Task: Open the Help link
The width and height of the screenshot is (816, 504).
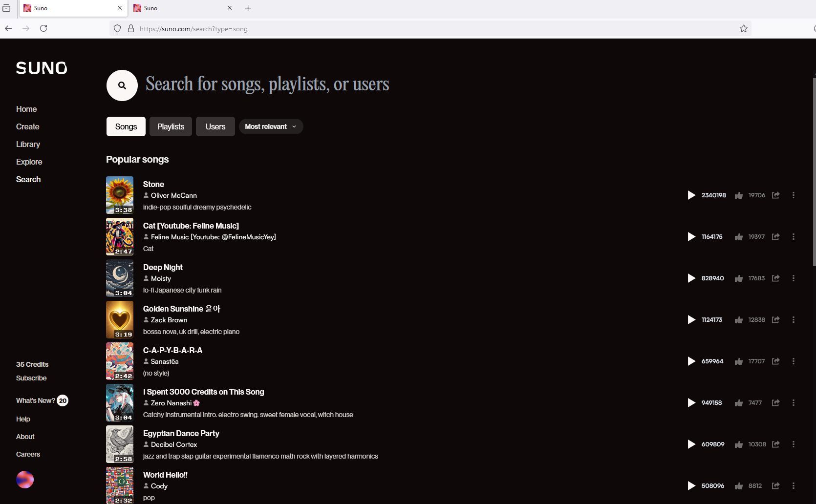Action: (x=23, y=419)
